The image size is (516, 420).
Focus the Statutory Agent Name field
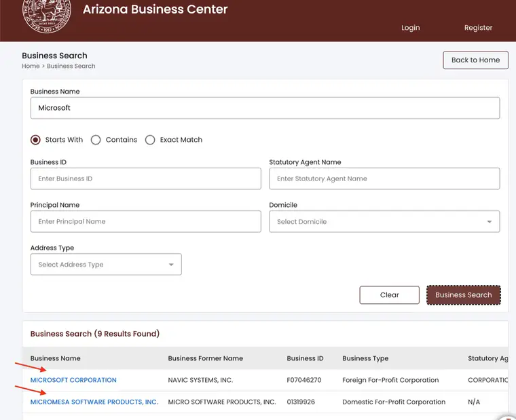pyautogui.click(x=384, y=178)
